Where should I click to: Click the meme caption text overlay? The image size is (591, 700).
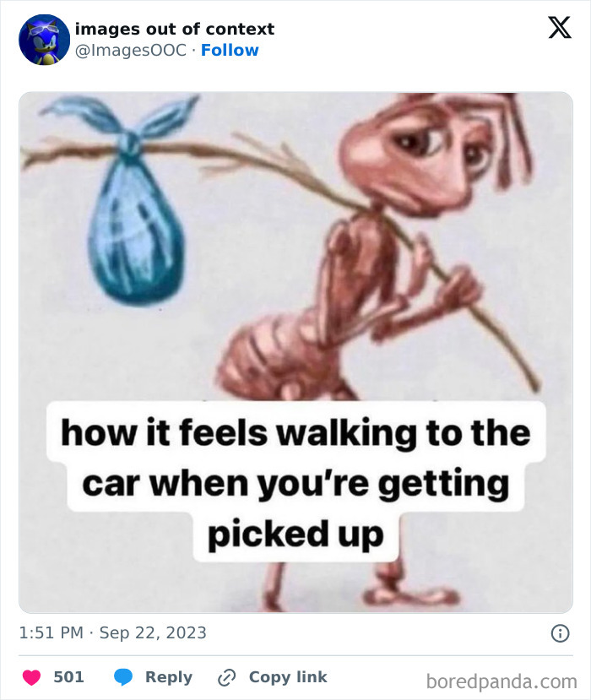tap(295, 480)
